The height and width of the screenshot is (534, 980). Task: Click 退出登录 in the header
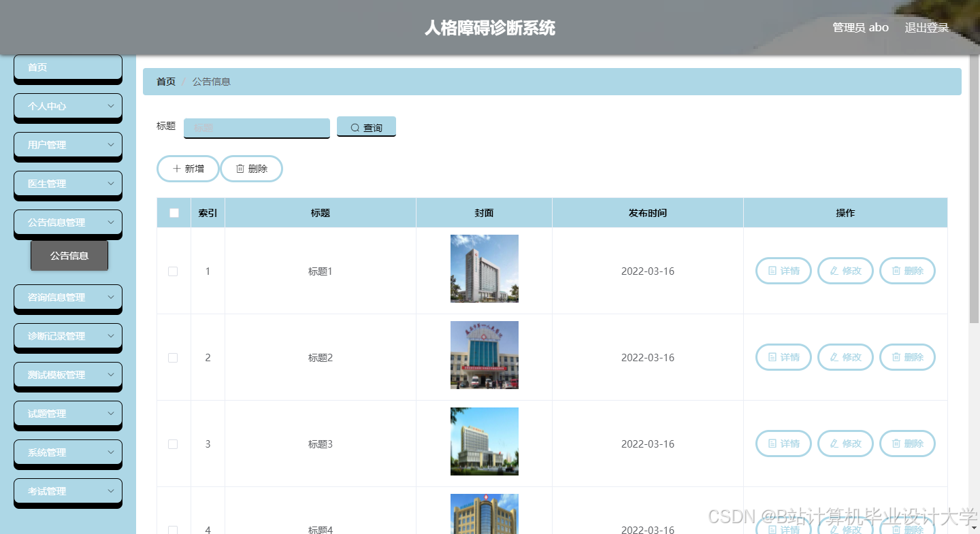click(926, 28)
